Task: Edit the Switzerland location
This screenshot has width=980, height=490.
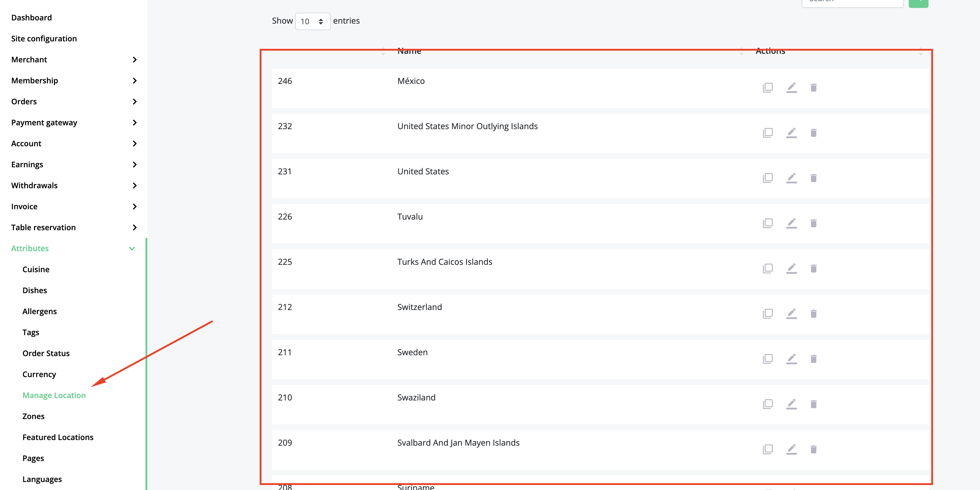Action: pos(791,314)
